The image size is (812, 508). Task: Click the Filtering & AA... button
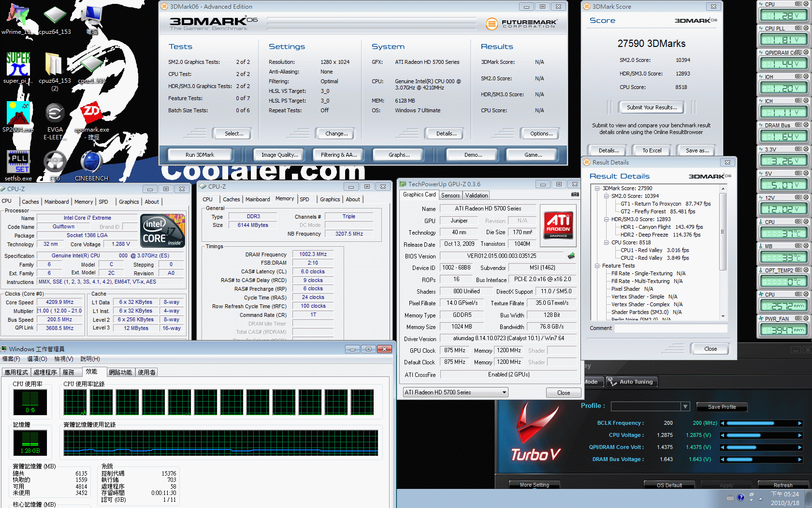pos(339,155)
